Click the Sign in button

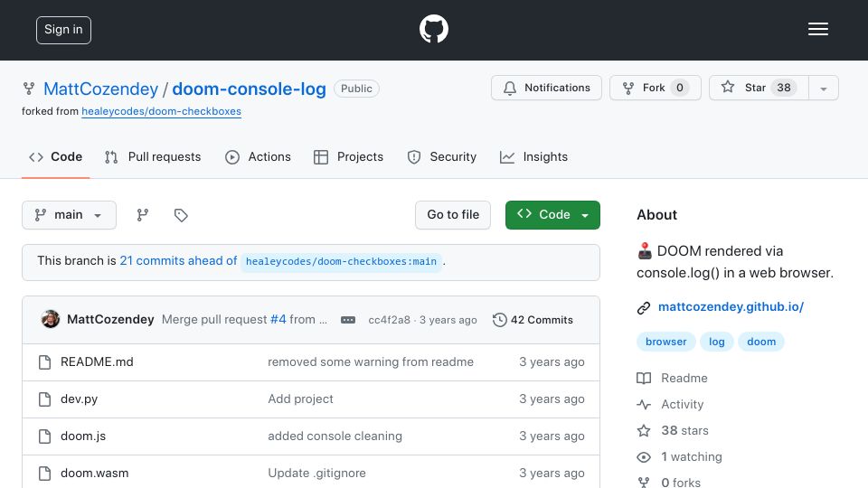[x=63, y=30]
